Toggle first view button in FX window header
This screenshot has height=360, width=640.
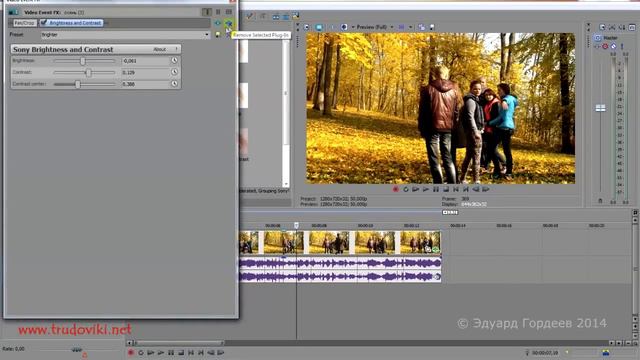click(x=207, y=12)
